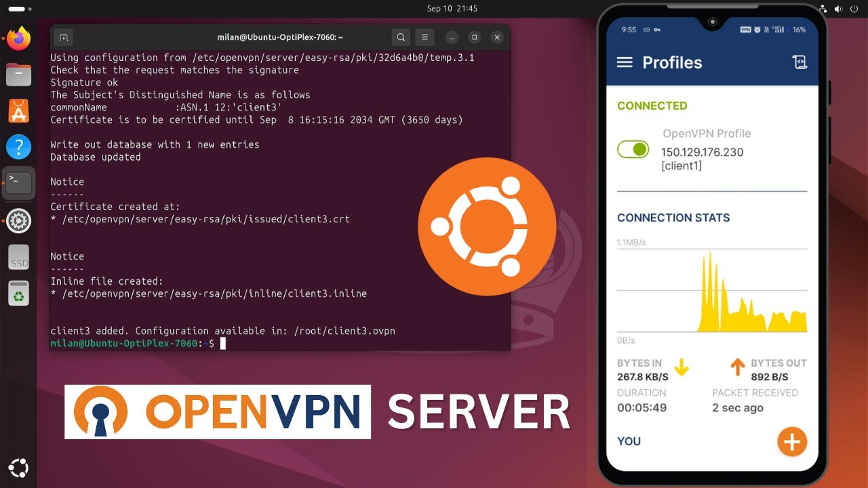Click path ending client3.inline
This screenshot has height=488, width=868.
(214, 294)
